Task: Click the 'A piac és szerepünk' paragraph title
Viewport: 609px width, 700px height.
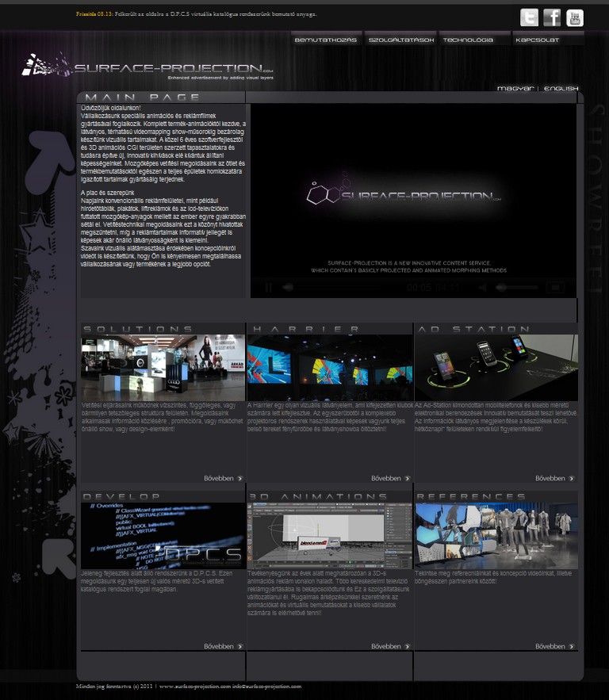Action: [x=108, y=193]
